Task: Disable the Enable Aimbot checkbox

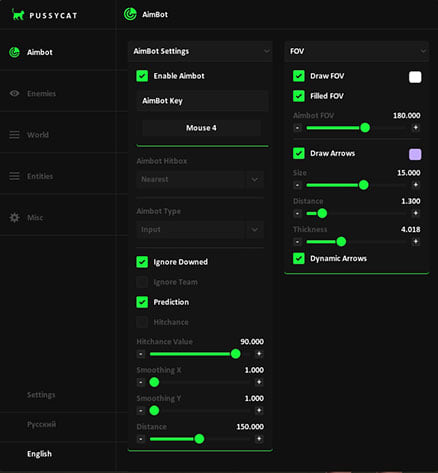Action: 142,76
